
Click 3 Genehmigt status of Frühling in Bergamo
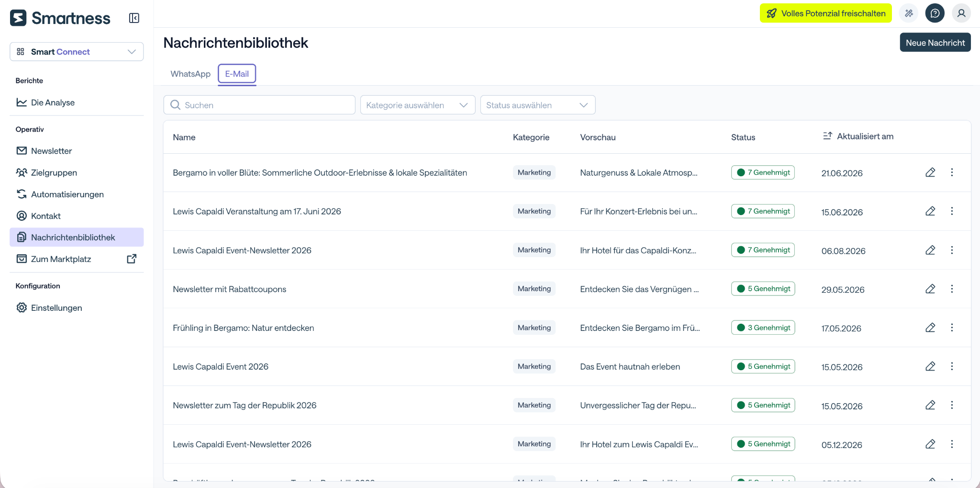[x=763, y=328]
